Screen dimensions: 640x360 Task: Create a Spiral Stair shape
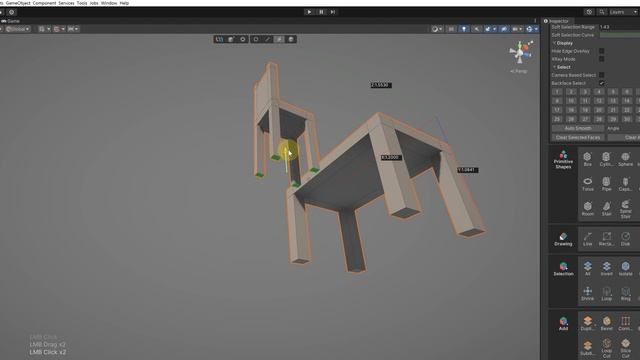click(625, 209)
